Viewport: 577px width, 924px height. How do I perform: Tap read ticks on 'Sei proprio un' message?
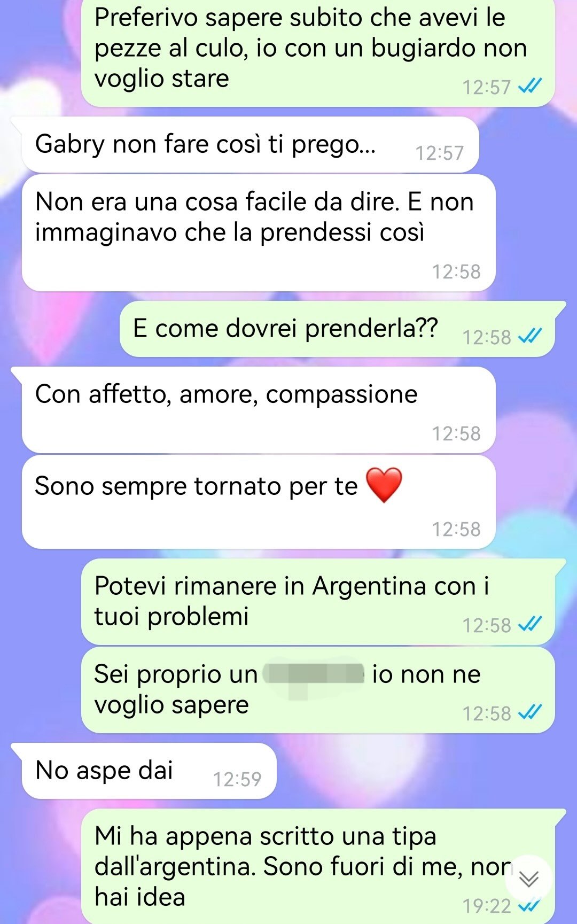(x=531, y=712)
